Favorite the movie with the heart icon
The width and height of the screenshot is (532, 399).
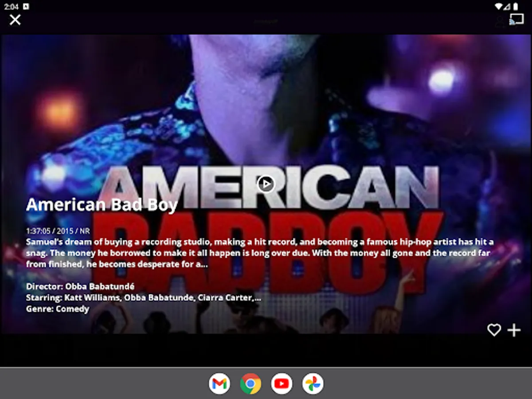point(494,330)
